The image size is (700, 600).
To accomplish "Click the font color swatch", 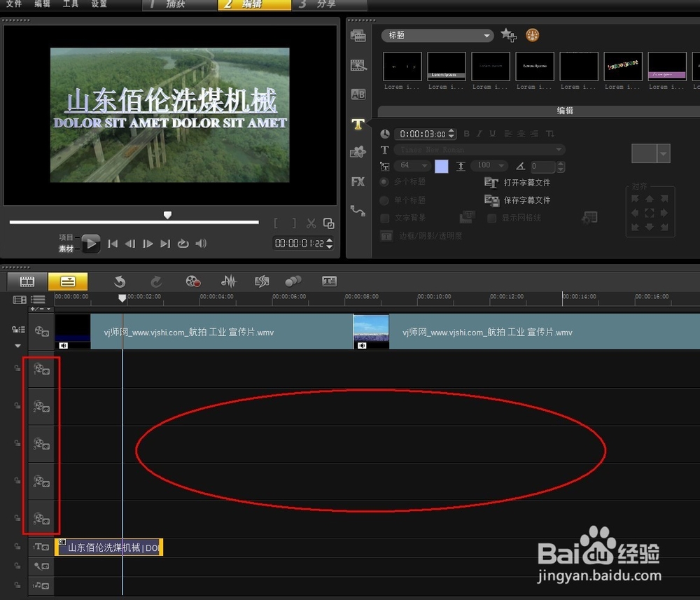I will click(442, 166).
